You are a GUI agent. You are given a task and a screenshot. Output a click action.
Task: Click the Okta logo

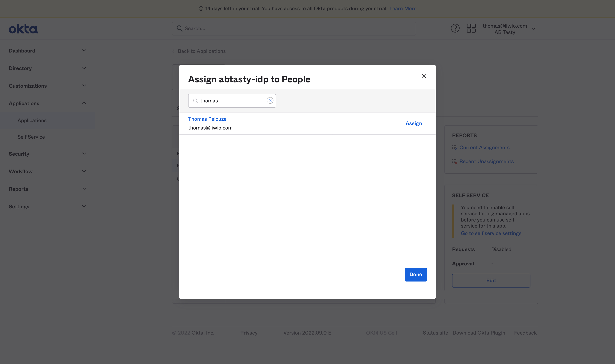(23, 29)
